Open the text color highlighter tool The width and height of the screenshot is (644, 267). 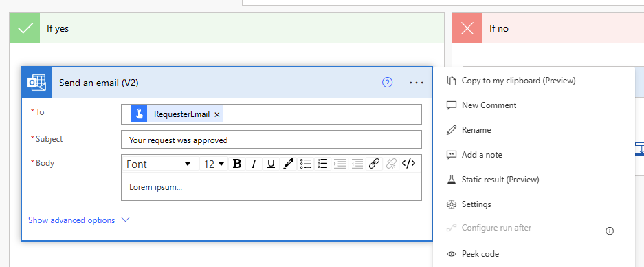pyautogui.click(x=288, y=164)
